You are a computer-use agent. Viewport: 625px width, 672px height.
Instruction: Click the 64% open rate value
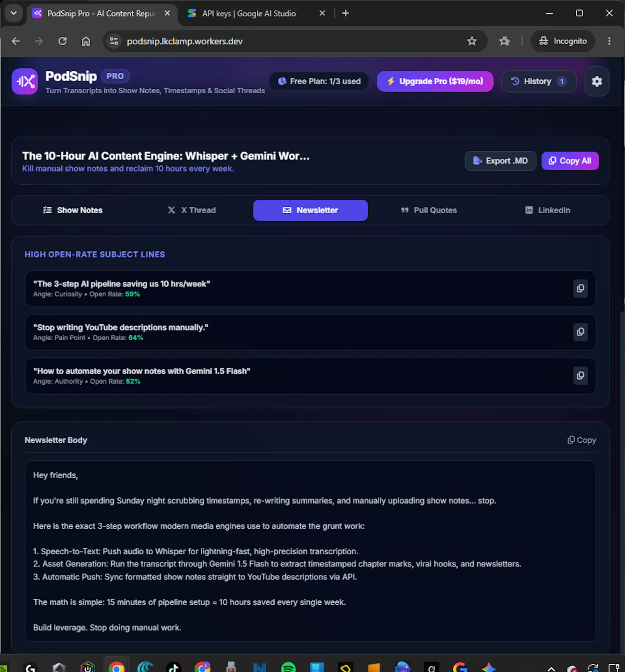(136, 338)
